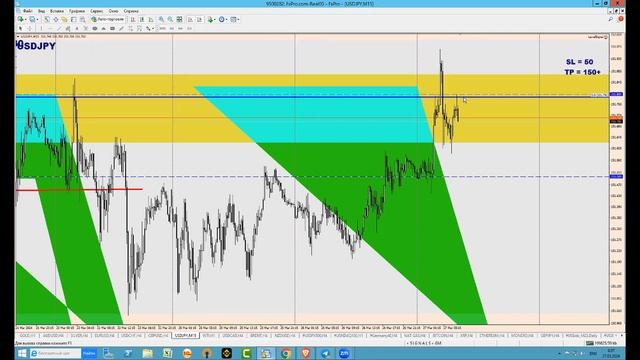Open the Вид menu
Viewport: 640px width, 360px height.
click(42, 11)
